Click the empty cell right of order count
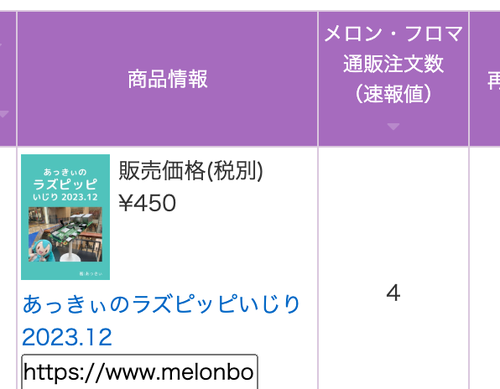500x389 pixels. [x=485, y=268]
